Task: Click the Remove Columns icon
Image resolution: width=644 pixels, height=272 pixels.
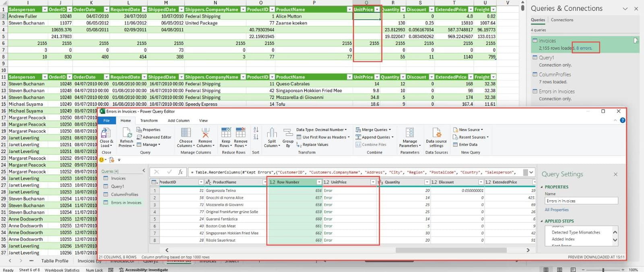Action: tap(205, 133)
